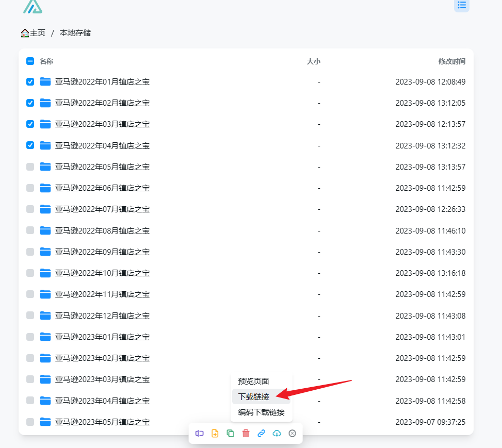Image resolution: width=502 pixels, height=448 pixels.
Task: Sort by the 修改时间 column header
Action: [451, 61]
